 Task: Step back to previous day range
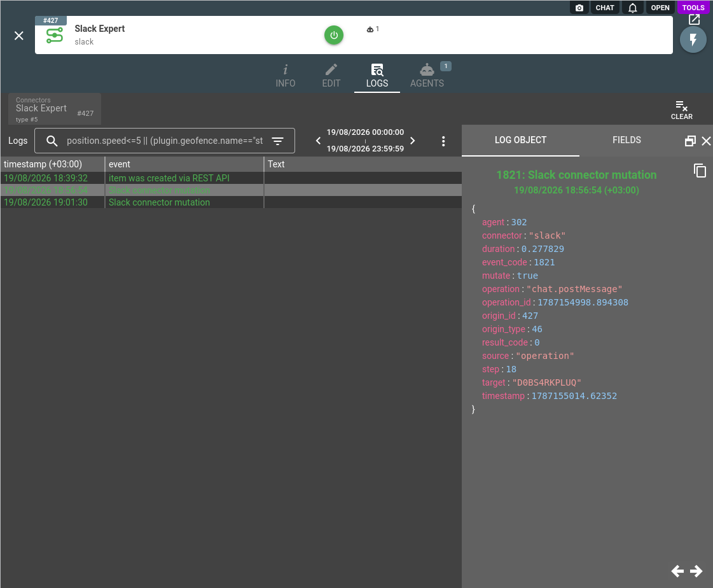(318, 141)
